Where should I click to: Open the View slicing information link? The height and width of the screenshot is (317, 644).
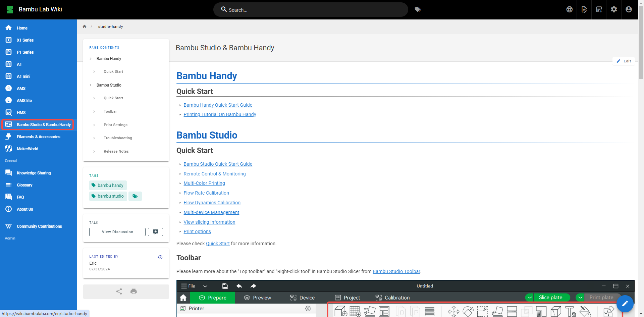209,222
